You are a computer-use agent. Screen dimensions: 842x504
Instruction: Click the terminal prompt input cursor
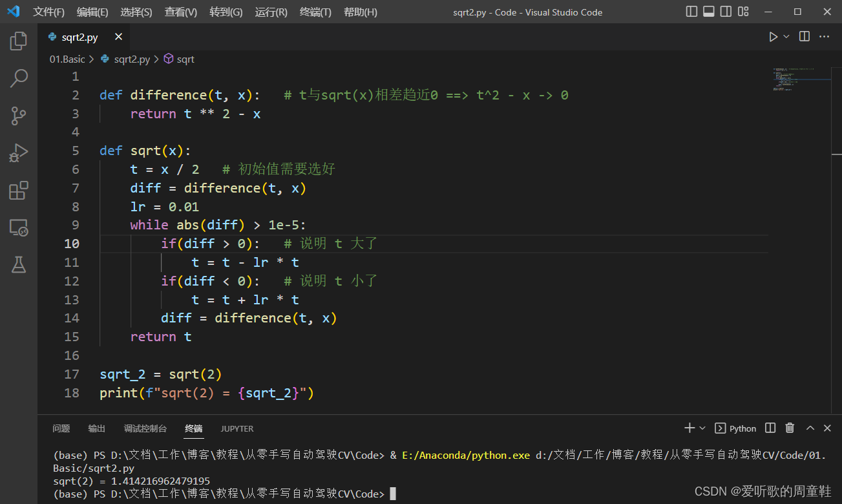click(x=393, y=494)
